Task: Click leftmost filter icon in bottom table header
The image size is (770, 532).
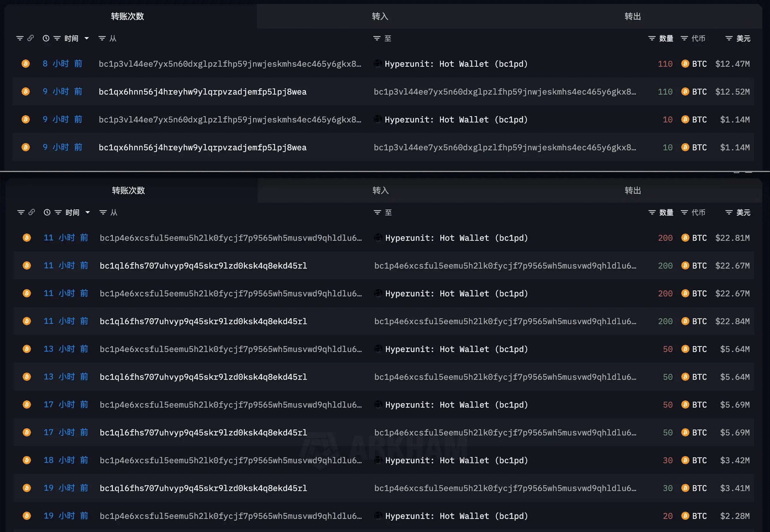Action: pos(21,212)
